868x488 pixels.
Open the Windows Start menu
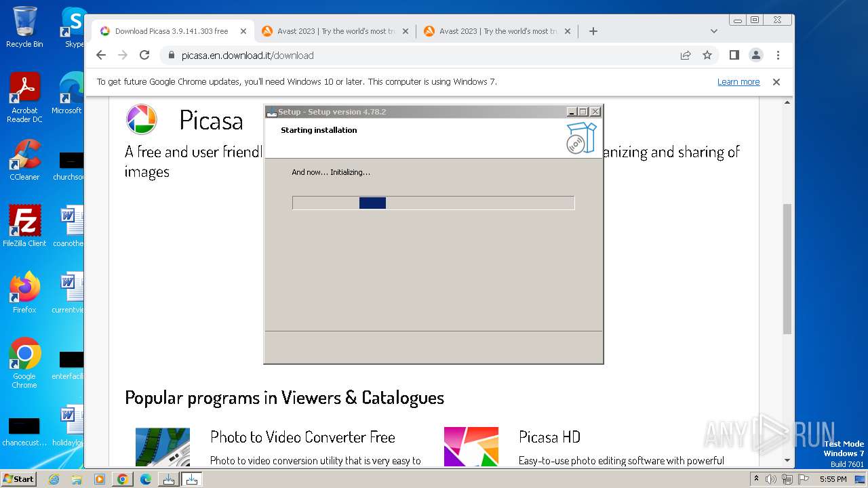tap(18, 479)
